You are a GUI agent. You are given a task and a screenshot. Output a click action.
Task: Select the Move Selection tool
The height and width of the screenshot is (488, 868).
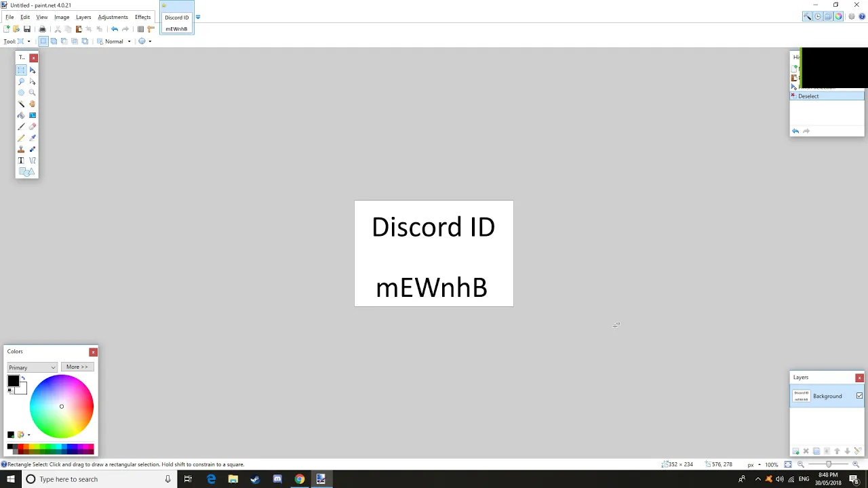point(33,81)
